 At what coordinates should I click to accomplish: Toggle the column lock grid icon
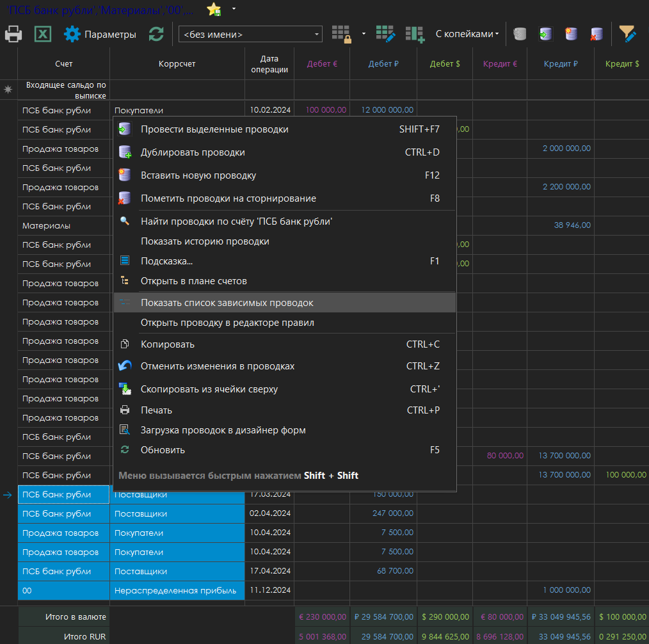click(340, 34)
